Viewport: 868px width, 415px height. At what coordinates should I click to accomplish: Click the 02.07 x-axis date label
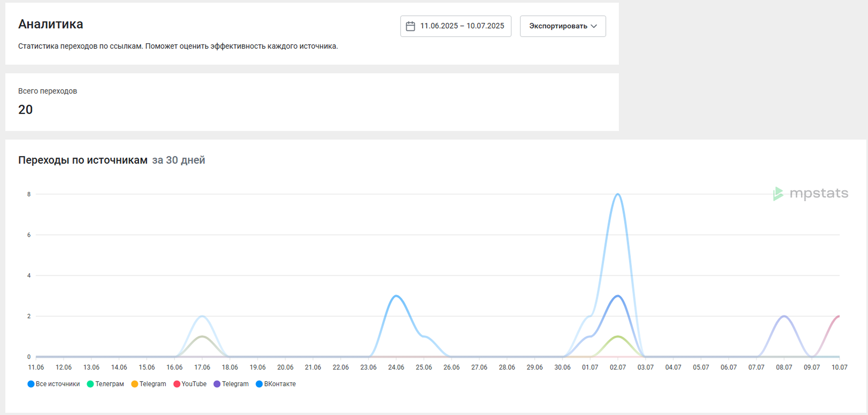pos(618,367)
